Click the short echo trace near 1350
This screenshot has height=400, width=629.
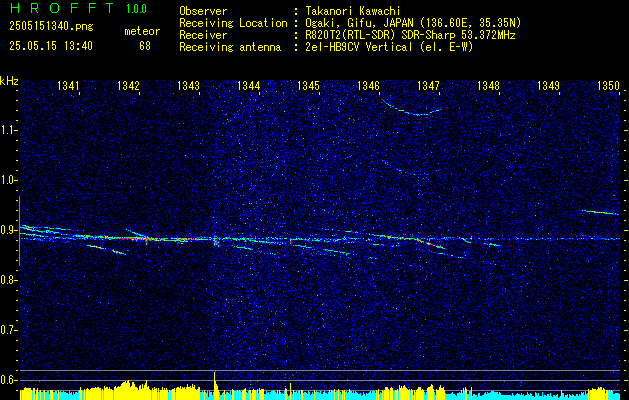[x=601, y=212]
